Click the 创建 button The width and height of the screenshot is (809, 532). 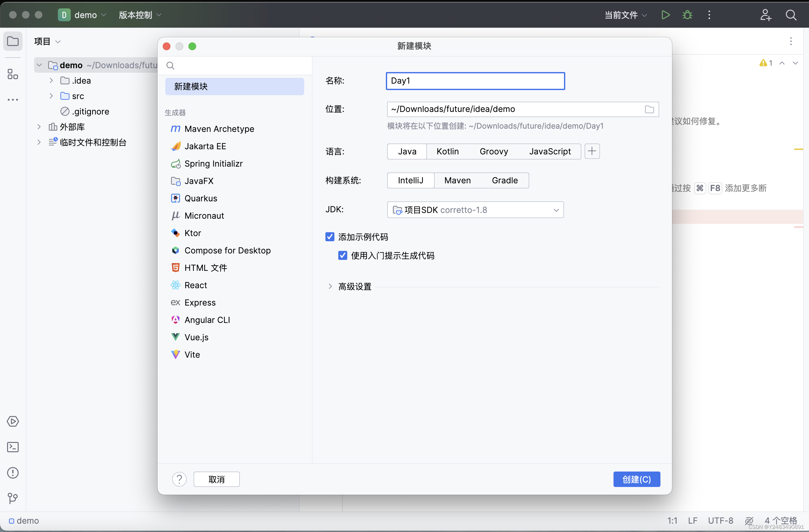click(636, 479)
